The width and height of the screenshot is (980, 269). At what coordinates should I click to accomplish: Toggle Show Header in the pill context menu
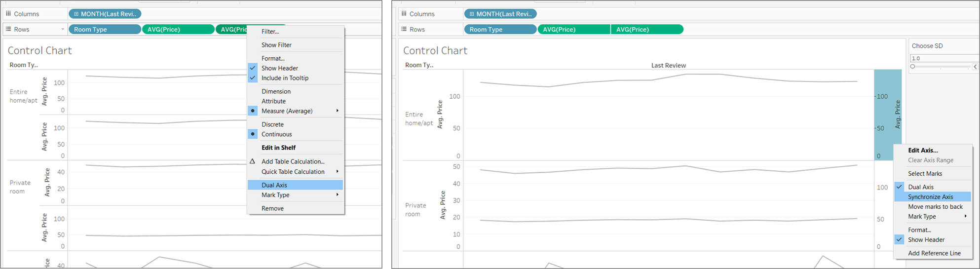coord(279,68)
